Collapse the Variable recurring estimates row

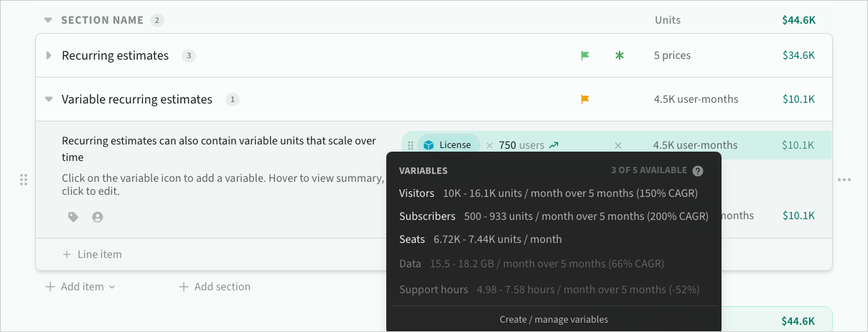pos(49,99)
